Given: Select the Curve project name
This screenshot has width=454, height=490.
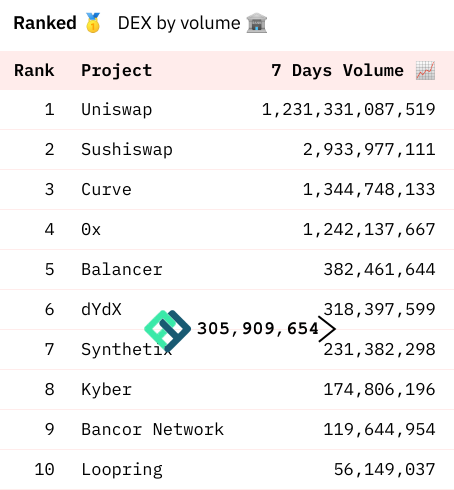Looking at the screenshot, I should pos(106,189).
